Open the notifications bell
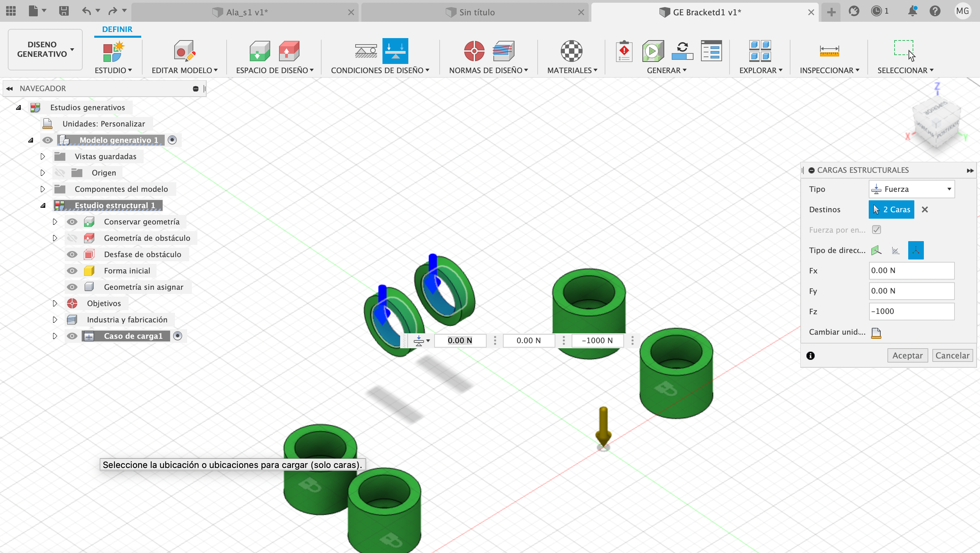The height and width of the screenshot is (553, 980). [x=912, y=11]
